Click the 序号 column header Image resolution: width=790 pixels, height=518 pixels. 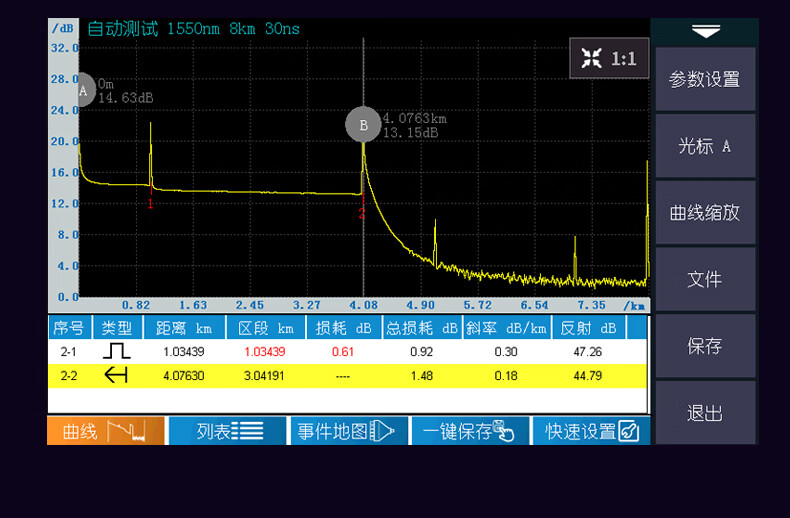(70, 329)
